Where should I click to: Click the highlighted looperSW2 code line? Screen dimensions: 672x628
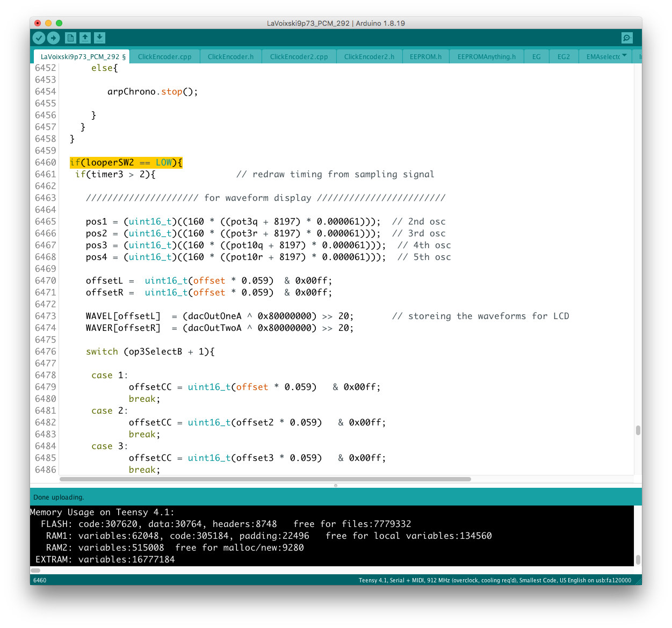click(x=126, y=163)
